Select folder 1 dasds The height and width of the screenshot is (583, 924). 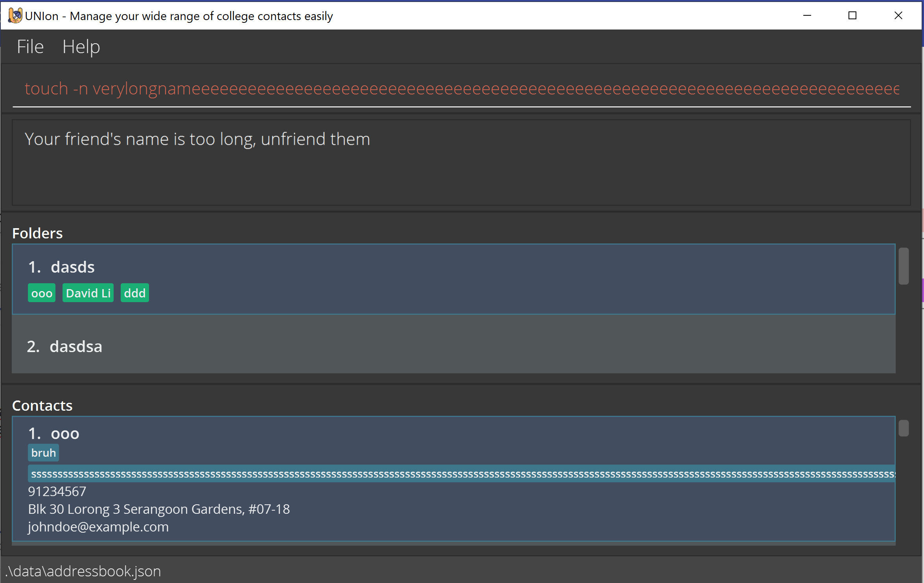[73, 267]
